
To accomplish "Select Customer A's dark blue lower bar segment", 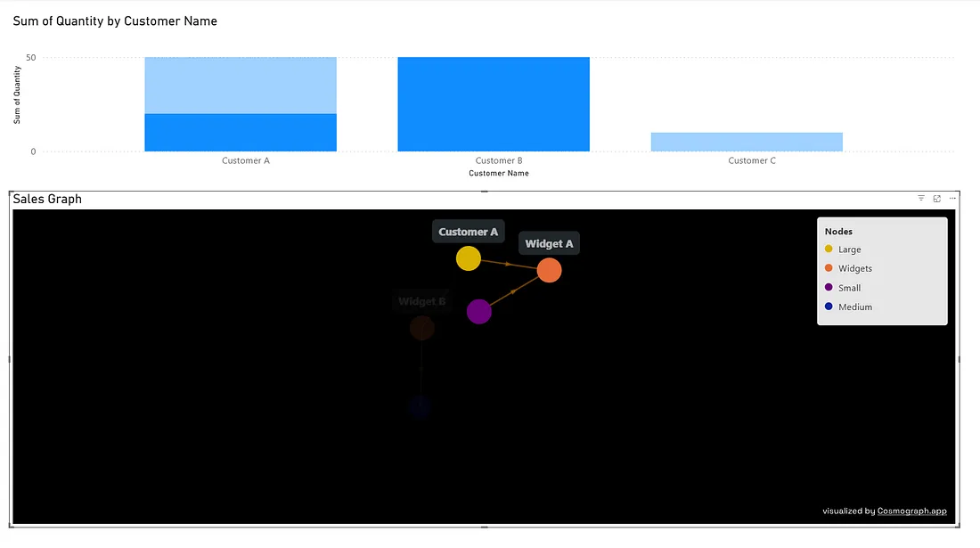I will pos(241,133).
